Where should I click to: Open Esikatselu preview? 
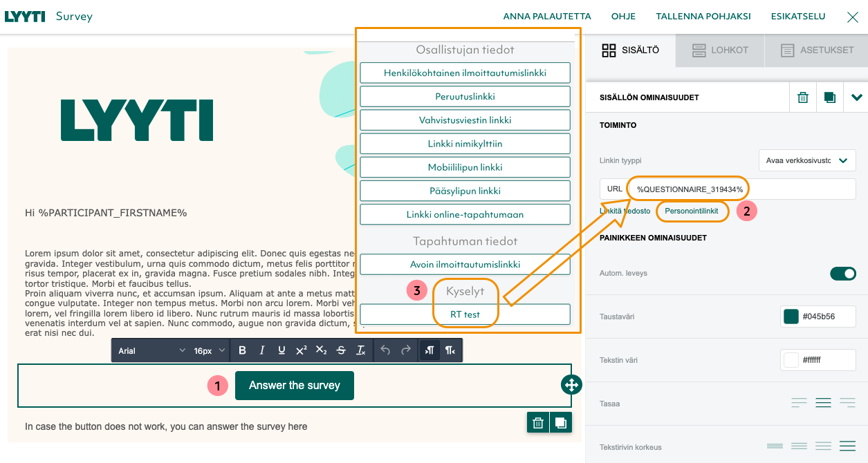click(798, 17)
